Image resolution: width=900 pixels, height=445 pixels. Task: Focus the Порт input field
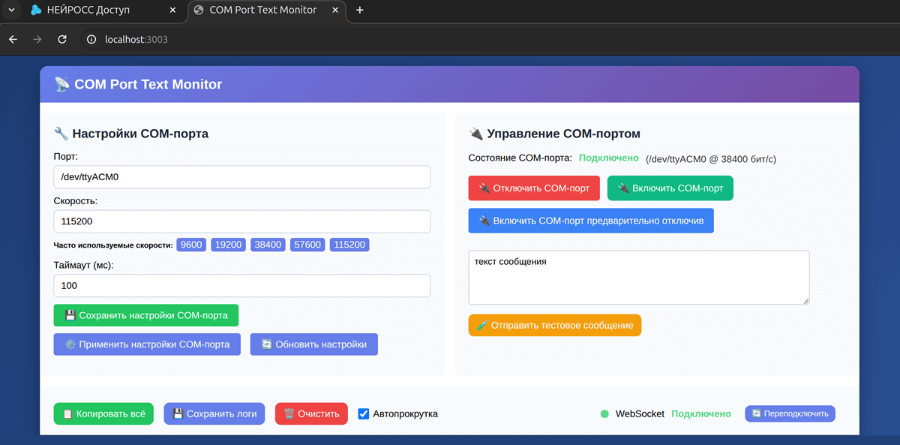point(242,177)
